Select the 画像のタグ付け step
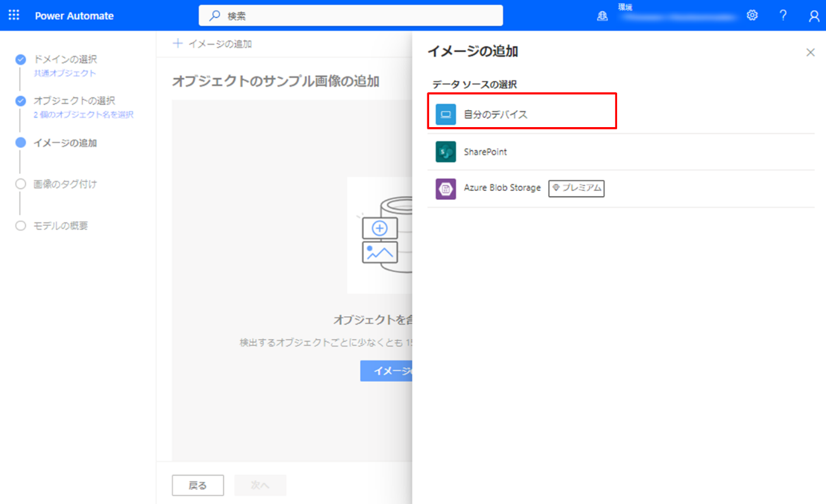Screen dimensions: 826x504 (x=65, y=184)
